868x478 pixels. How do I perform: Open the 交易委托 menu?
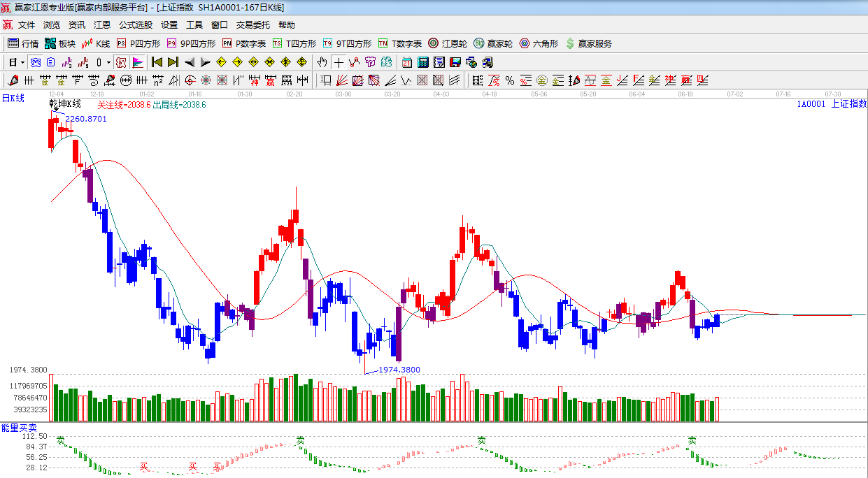point(252,25)
